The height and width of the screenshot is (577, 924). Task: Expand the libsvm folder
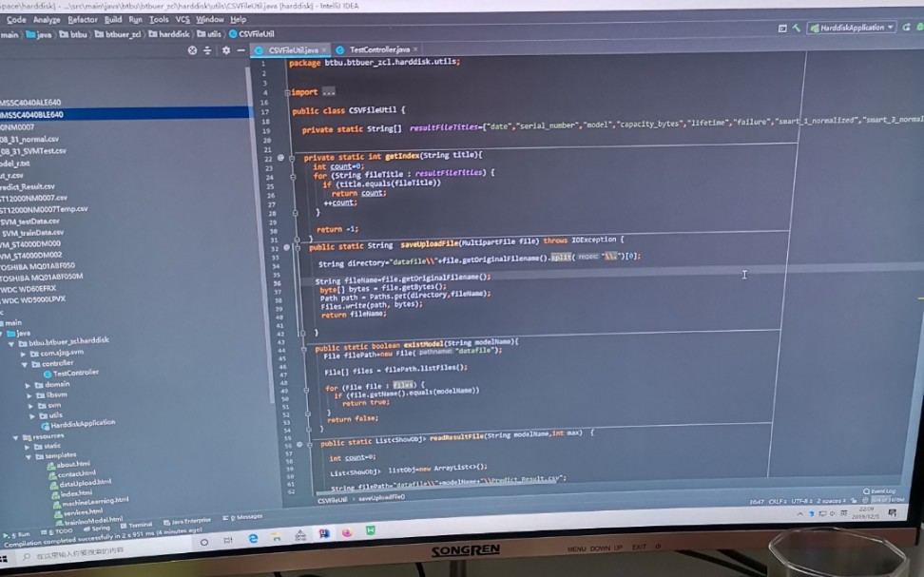(29, 396)
